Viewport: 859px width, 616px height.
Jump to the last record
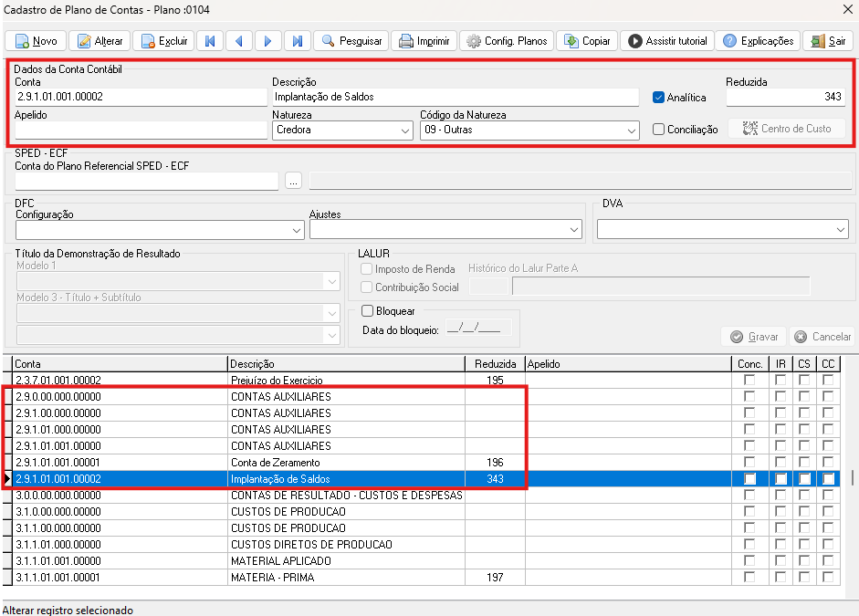297,41
